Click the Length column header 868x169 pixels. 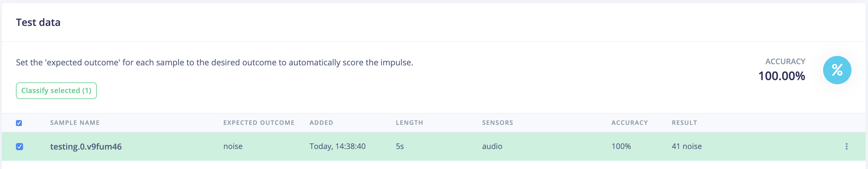point(409,123)
